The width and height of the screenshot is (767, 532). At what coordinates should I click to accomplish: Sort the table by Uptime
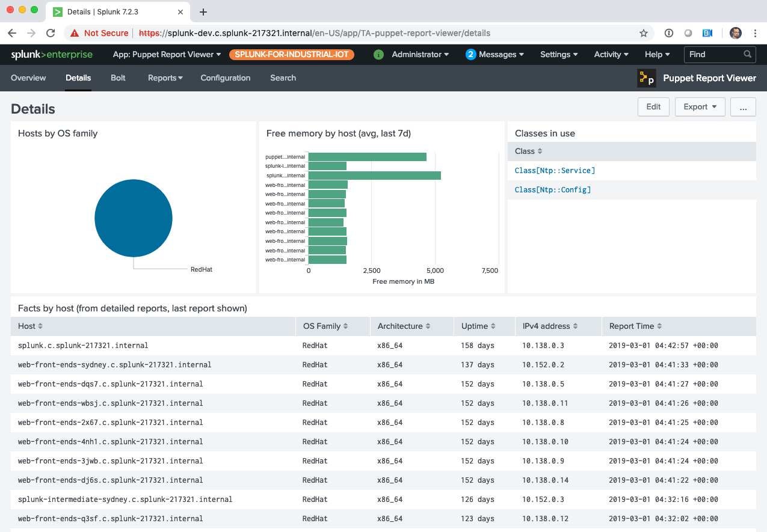tap(478, 326)
